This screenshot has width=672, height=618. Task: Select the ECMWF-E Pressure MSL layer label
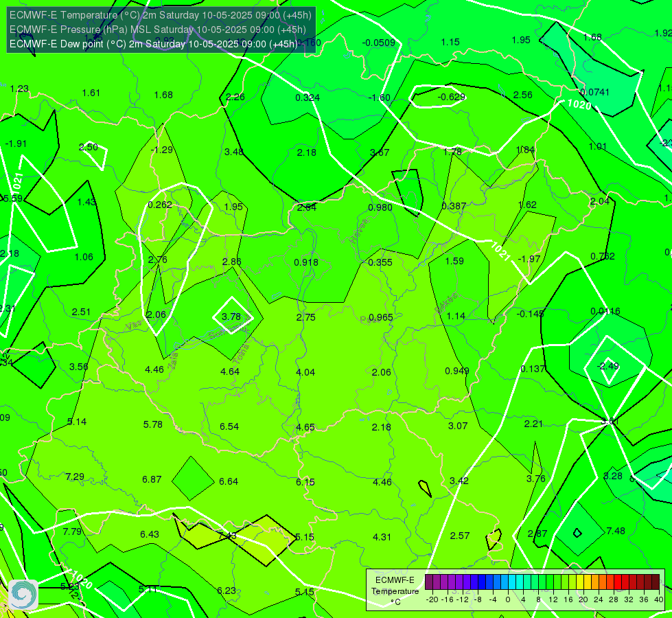pos(158,30)
